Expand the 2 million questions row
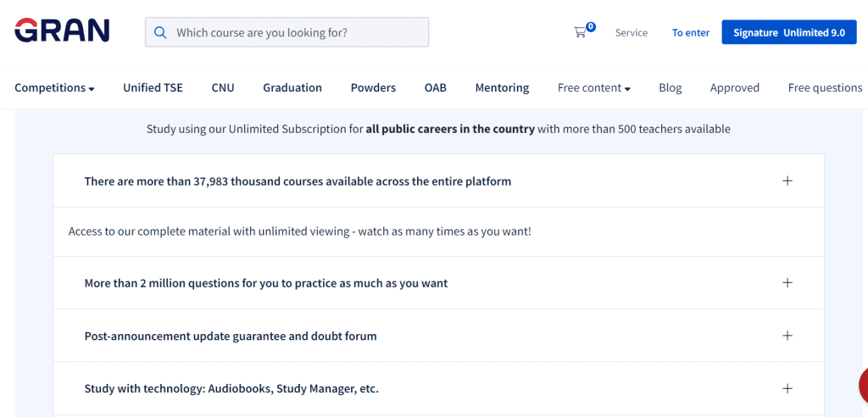The width and height of the screenshot is (868, 417). pyautogui.click(x=787, y=283)
